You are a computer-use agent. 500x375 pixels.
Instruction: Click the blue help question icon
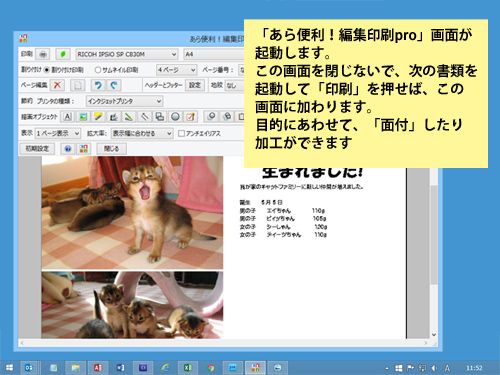68,149
